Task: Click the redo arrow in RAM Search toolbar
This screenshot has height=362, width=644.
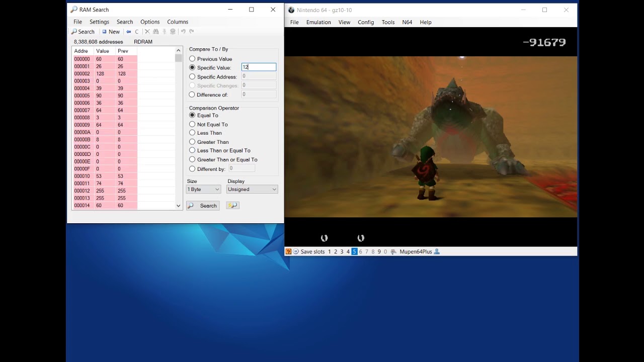Action: click(x=192, y=32)
